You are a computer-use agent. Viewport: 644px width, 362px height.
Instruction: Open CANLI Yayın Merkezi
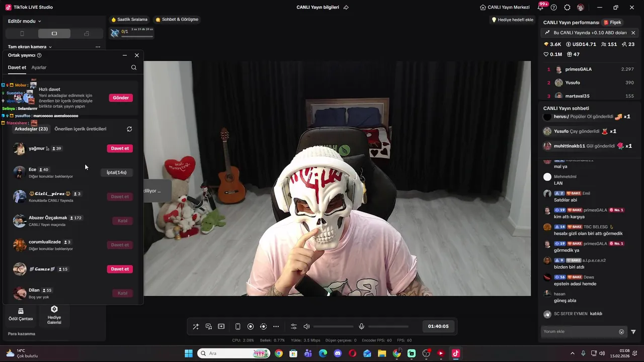click(x=505, y=8)
